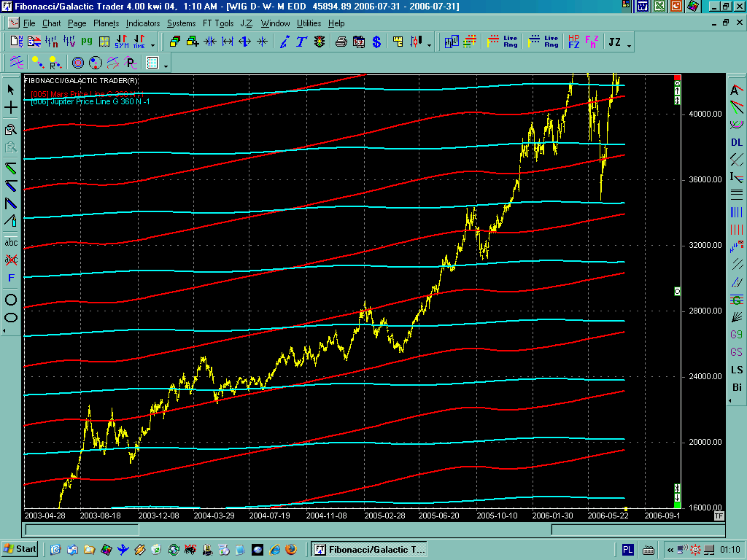Image resolution: width=747 pixels, height=560 pixels.
Task: Open the Indicators menu
Action: tap(142, 23)
